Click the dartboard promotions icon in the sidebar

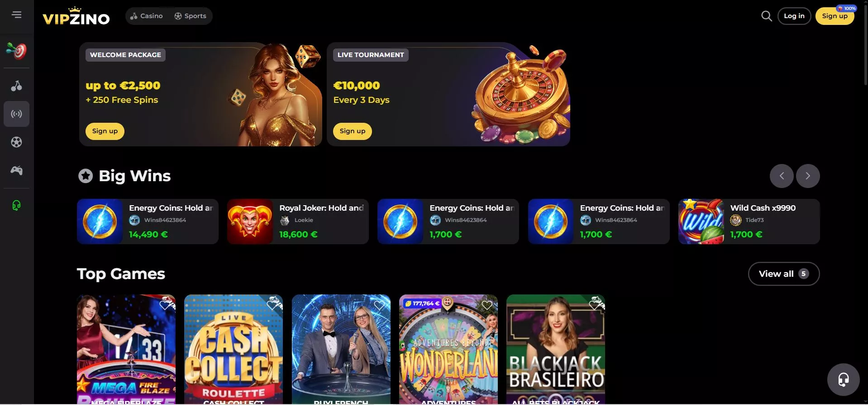coord(17,51)
